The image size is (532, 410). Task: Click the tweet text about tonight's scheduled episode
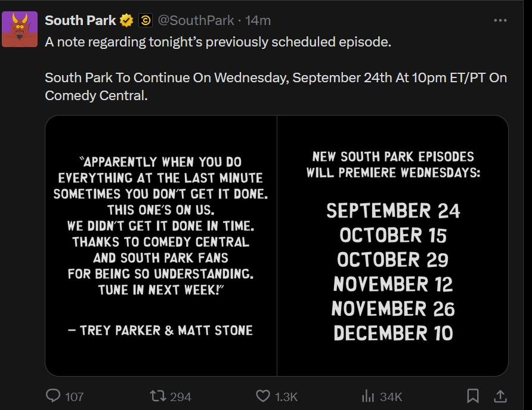coord(218,42)
